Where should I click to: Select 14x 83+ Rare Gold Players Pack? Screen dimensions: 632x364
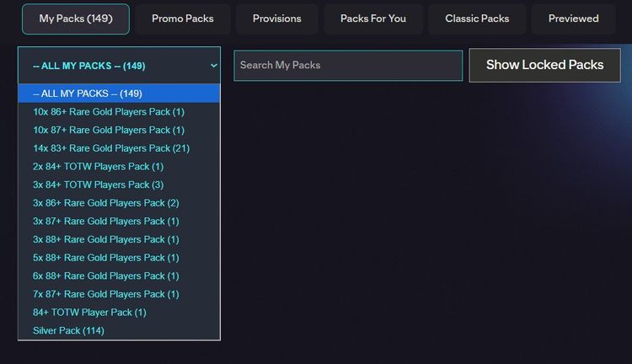point(111,148)
